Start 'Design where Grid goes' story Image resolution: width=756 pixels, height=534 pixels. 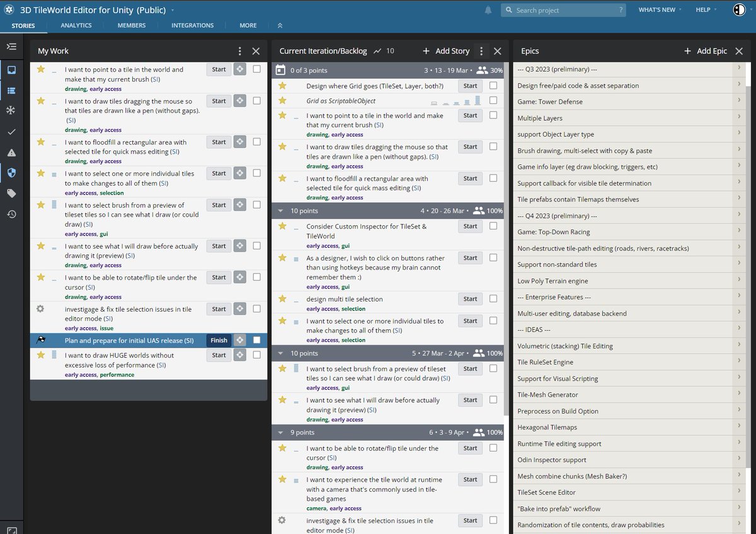click(x=471, y=86)
